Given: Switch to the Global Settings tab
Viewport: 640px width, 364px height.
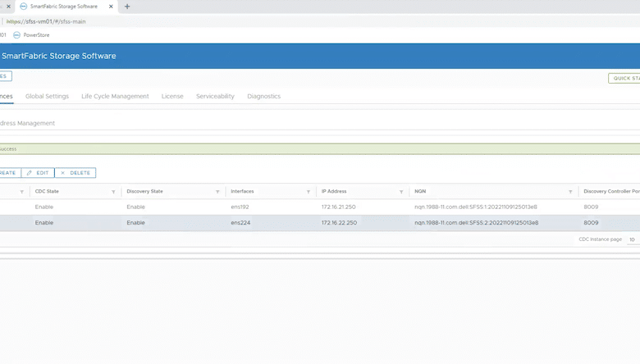Looking at the screenshot, I should coord(47,96).
